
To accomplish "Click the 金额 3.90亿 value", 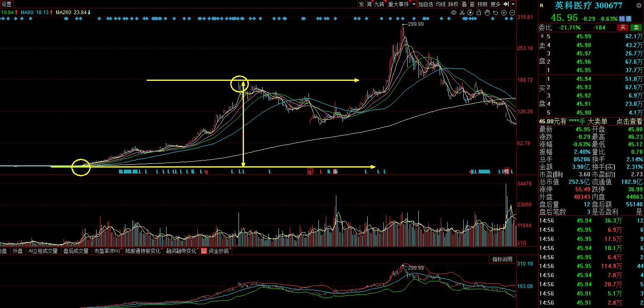I will coord(581,167).
